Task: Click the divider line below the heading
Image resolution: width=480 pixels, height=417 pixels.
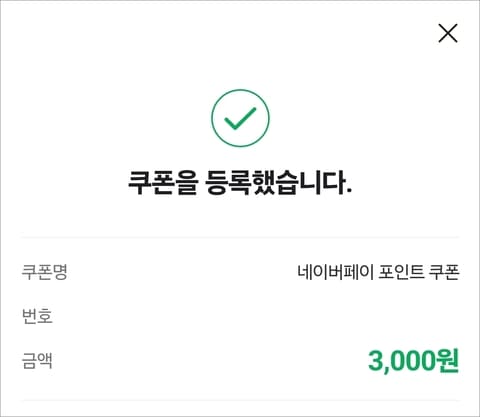Action: 240,237
